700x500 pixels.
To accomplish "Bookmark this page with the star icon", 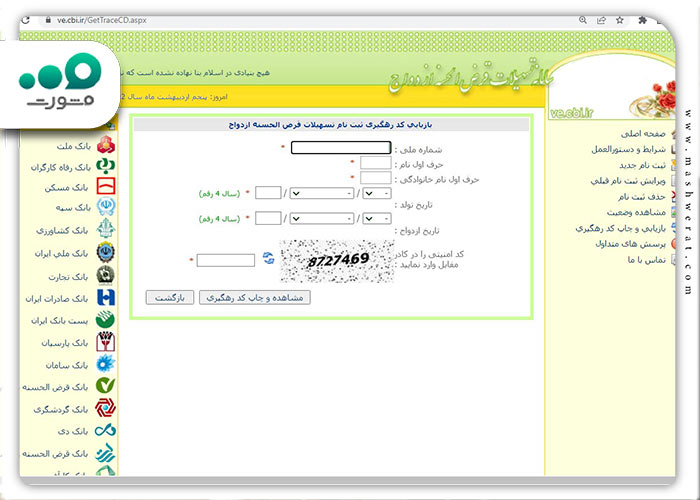I will (620, 20).
